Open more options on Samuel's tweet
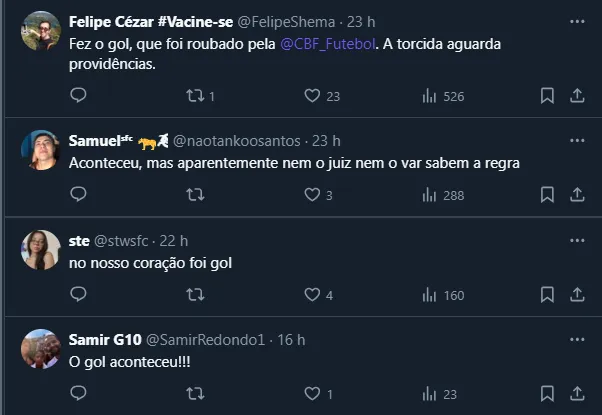Screen dimensions: 602x415 576,140
